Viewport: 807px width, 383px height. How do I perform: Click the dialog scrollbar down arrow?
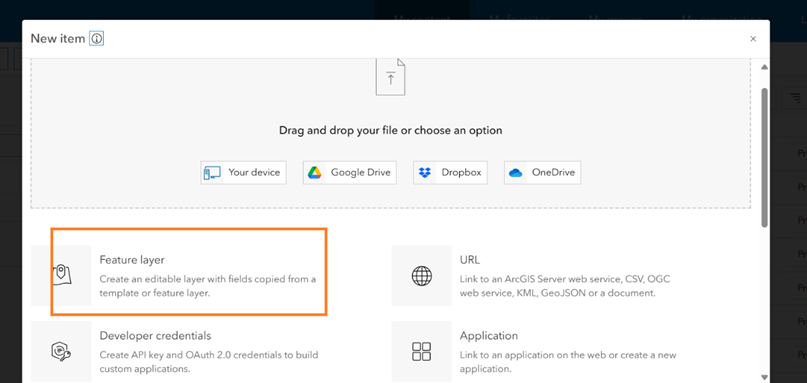pos(765,377)
